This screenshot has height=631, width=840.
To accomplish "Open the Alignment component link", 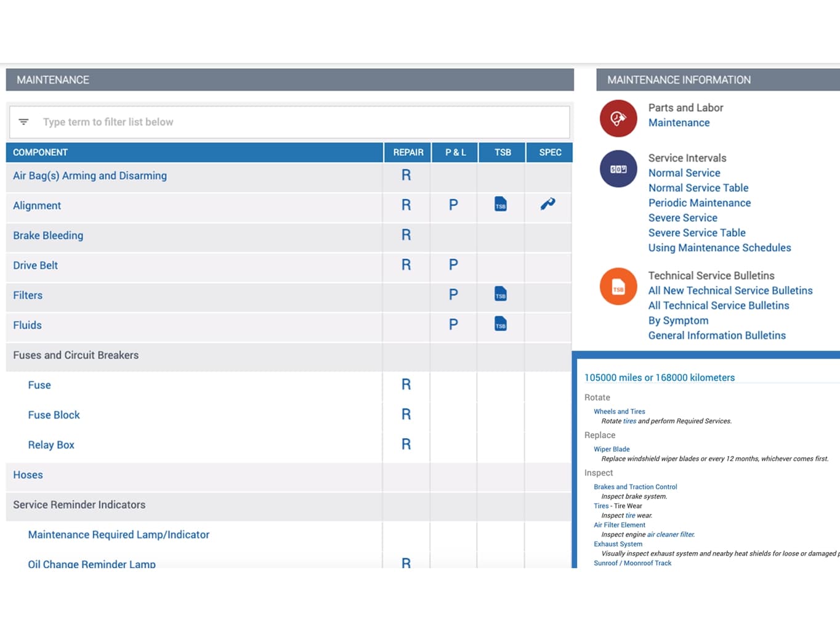I will [x=37, y=206].
